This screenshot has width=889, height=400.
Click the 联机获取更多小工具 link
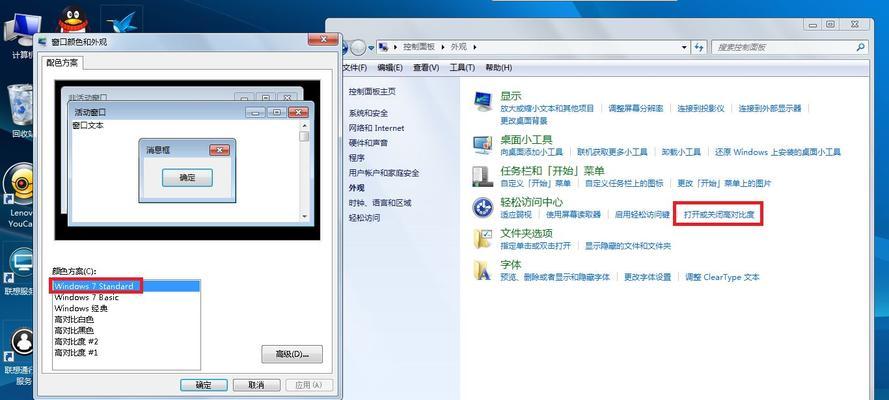tap(612, 152)
